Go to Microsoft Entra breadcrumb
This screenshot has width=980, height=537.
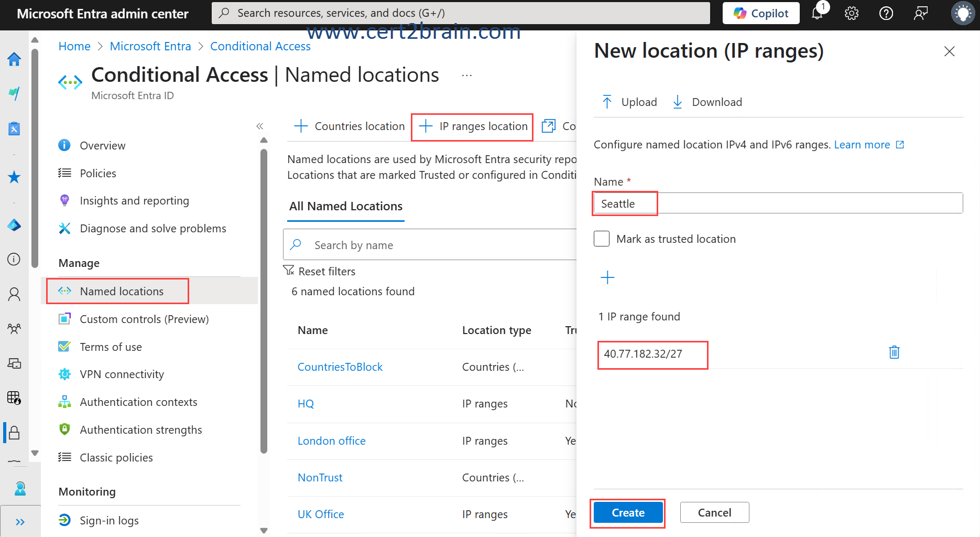[x=150, y=46]
